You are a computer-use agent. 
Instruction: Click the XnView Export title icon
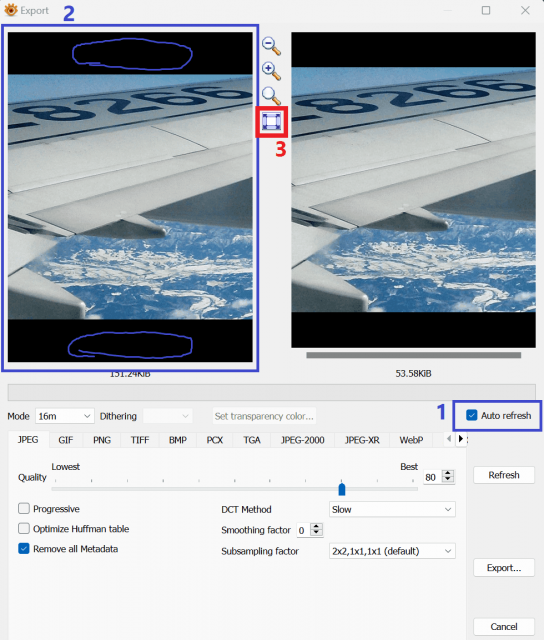point(11,10)
